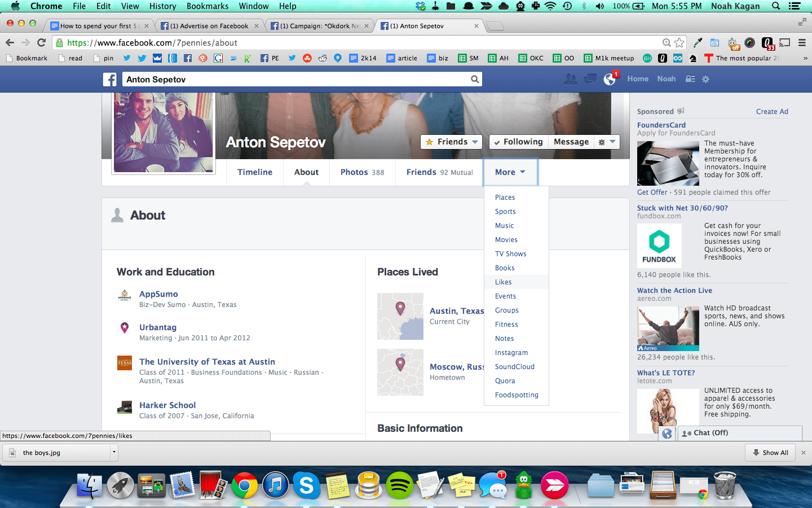The image size is (812, 508).
Task: Toggle Following for Anton Sepetov
Action: pyautogui.click(x=518, y=142)
